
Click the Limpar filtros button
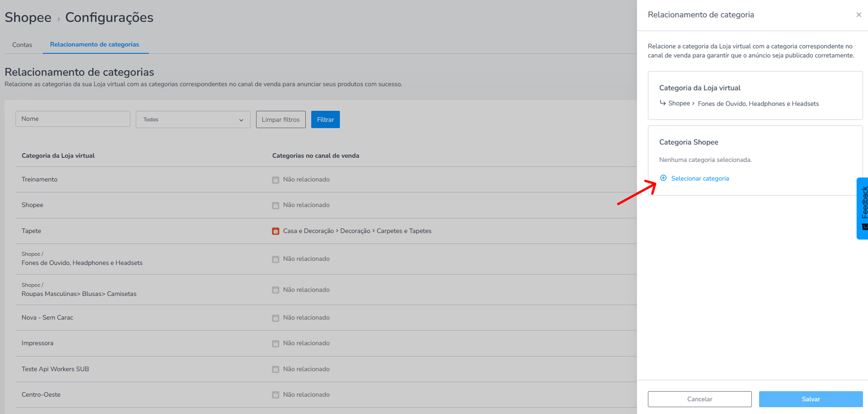[x=281, y=119]
